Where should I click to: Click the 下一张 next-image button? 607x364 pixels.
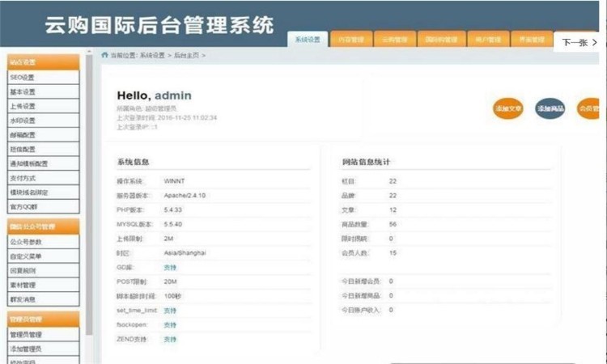click(x=579, y=42)
